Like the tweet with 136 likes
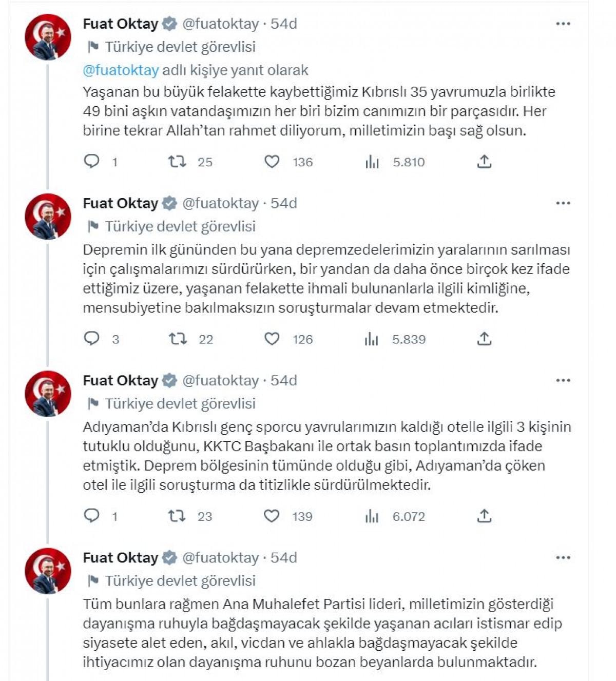The width and height of the screenshot is (616, 681). click(x=272, y=162)
